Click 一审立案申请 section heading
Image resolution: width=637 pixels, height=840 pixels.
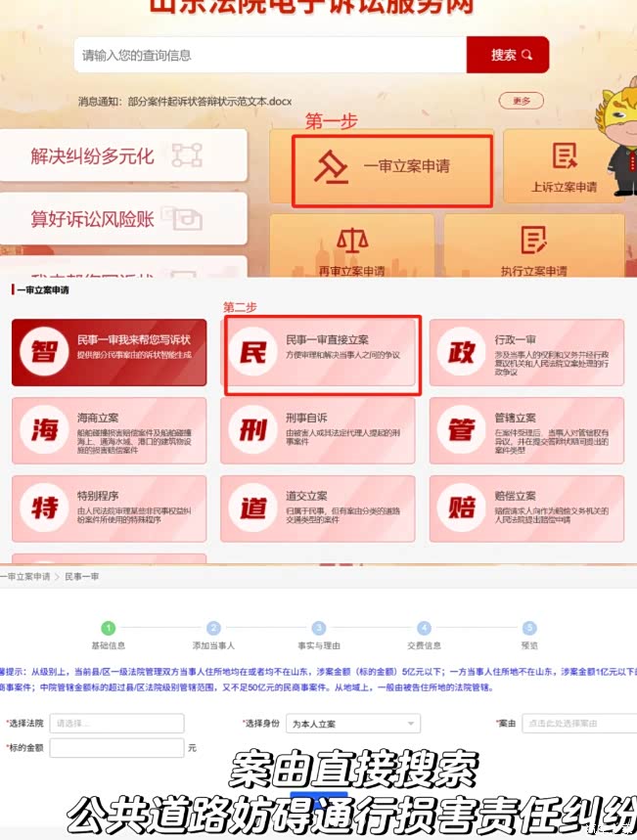tap(42, 289)
